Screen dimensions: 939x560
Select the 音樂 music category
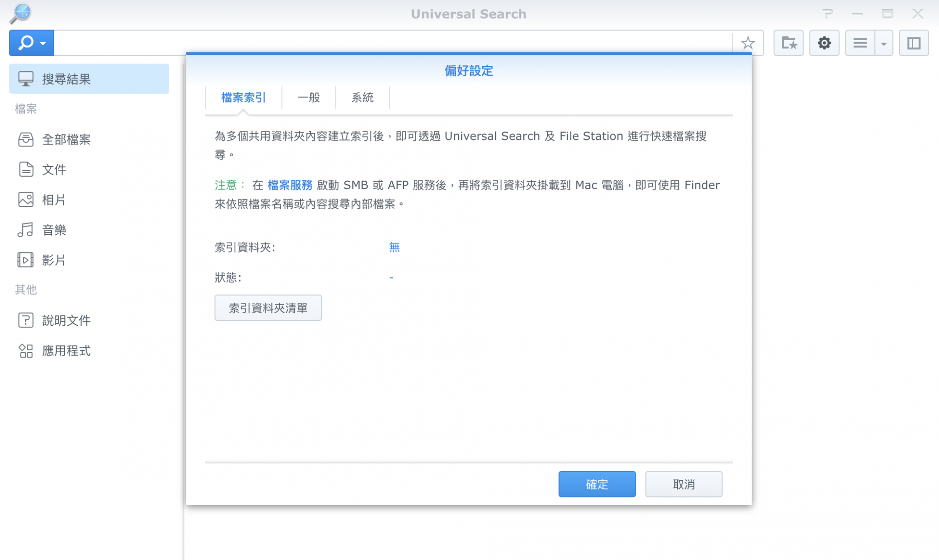(54, 230)
